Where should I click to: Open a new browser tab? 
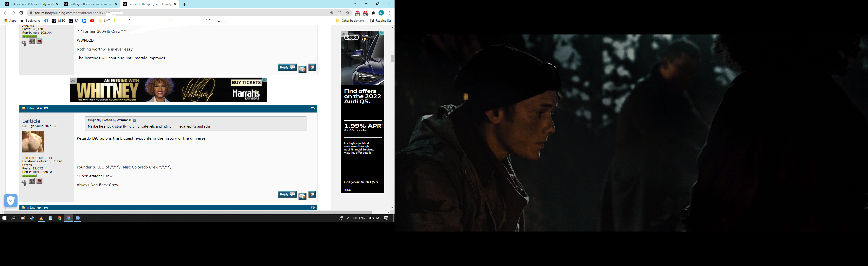pyautogui.click(x=184, y=4)
